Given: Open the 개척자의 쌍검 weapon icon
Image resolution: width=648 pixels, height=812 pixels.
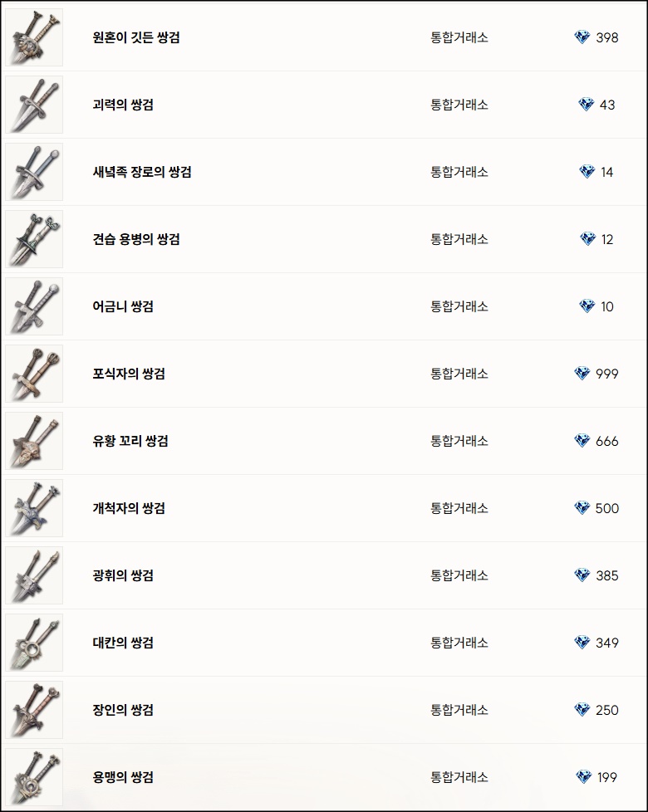Looking at the screenshot, I should click(x=34, y=508).
